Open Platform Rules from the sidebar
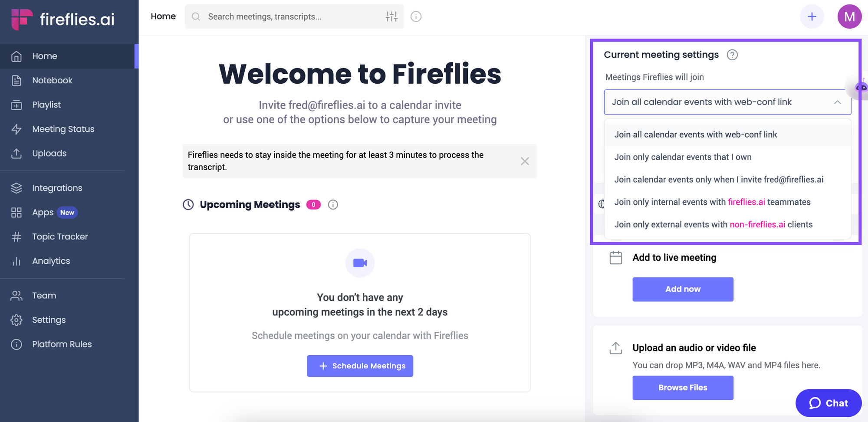The width and height of the screenshot is (868, 422). click(62, 344)
